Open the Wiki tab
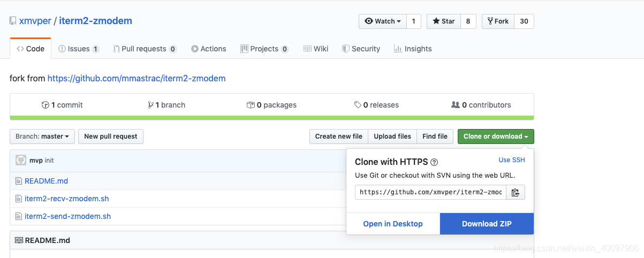The image size is (644, 258). coord(316,49)
